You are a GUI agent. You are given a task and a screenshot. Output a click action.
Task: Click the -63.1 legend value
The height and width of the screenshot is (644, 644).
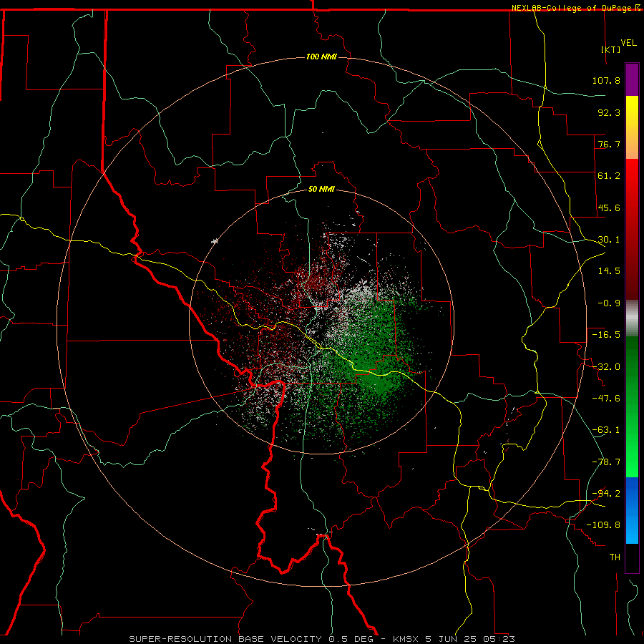pyautogui.click(x=606, y=430)
